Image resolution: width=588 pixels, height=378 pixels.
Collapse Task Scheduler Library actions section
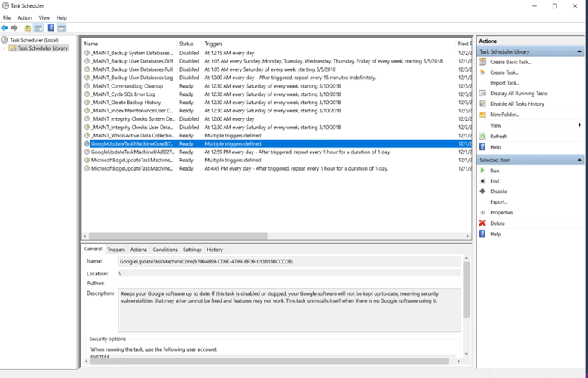click(580, 51)
